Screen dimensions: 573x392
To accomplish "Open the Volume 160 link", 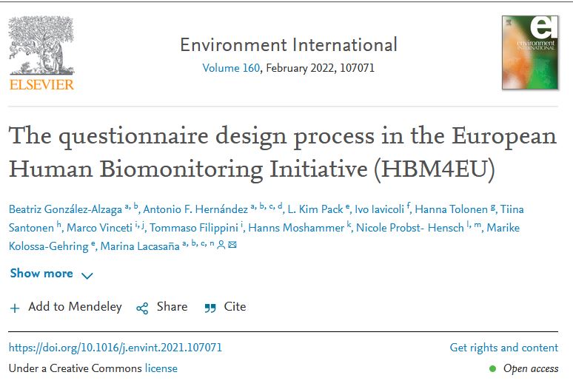I will tap(231, 68).
